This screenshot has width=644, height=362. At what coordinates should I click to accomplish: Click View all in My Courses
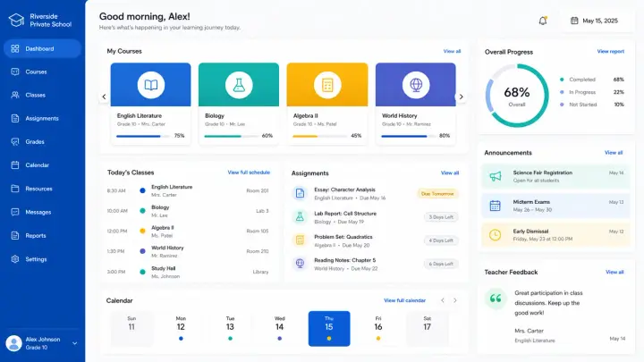click(452, 51)
